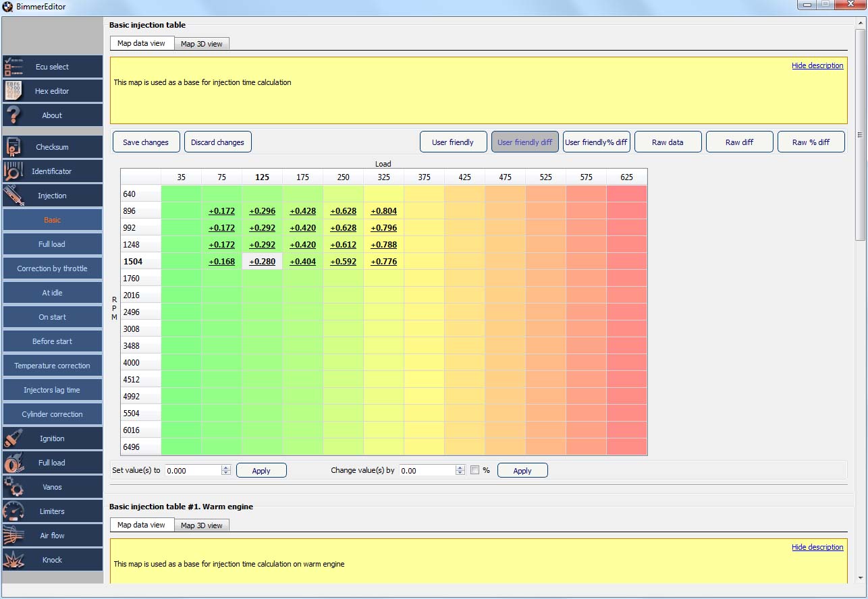Select User friendly diff mode

pos(524,142)
